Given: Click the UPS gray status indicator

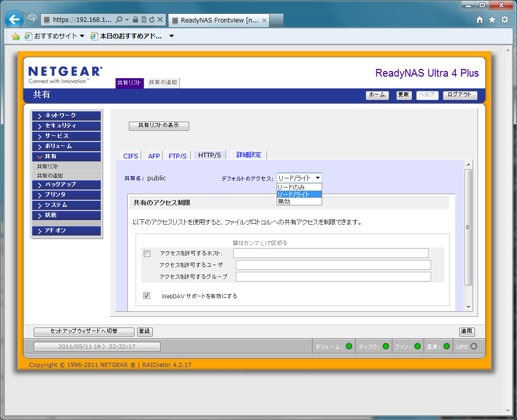Looking at the screenshot, I should pos(474,346).
